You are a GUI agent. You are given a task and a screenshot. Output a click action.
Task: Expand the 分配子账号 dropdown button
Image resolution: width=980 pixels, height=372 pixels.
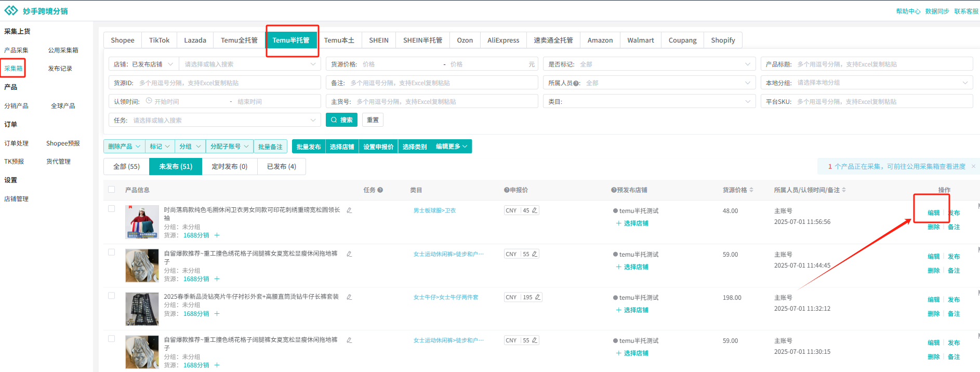tap(230, 147)
